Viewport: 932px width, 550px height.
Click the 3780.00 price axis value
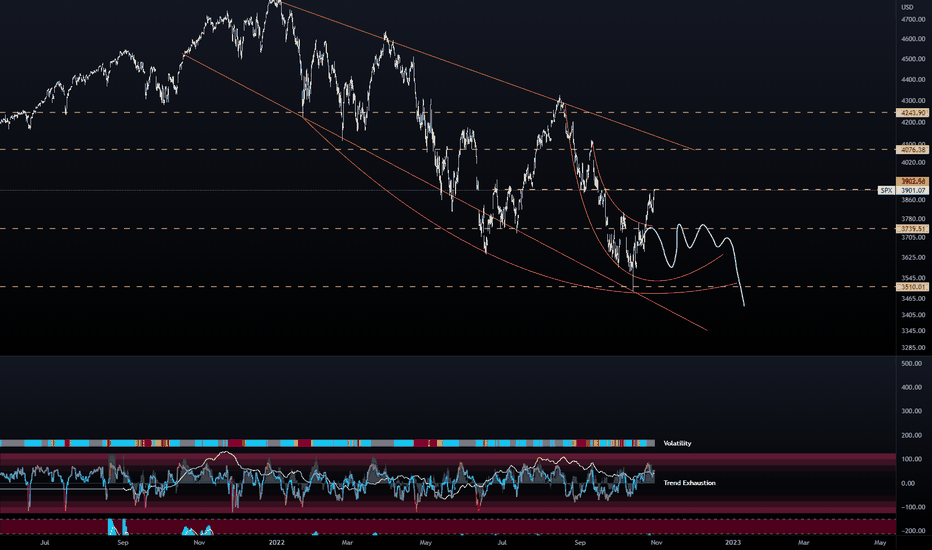(913, 219)
